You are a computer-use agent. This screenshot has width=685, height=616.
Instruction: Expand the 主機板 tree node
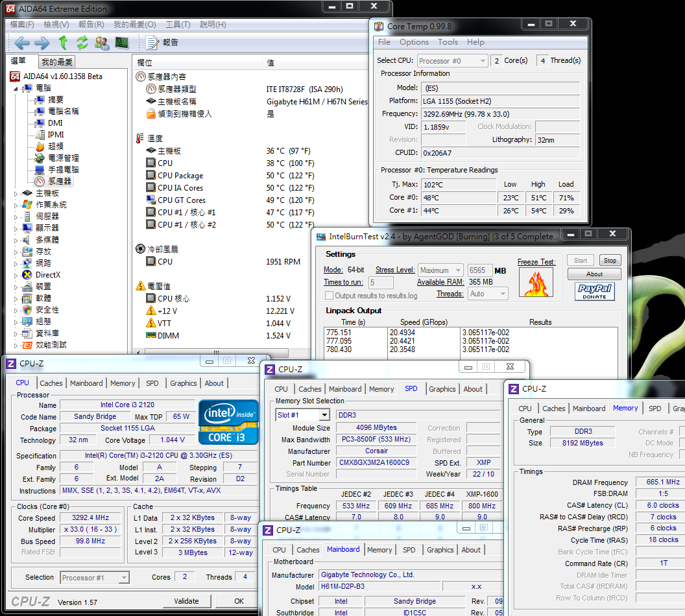17,193
